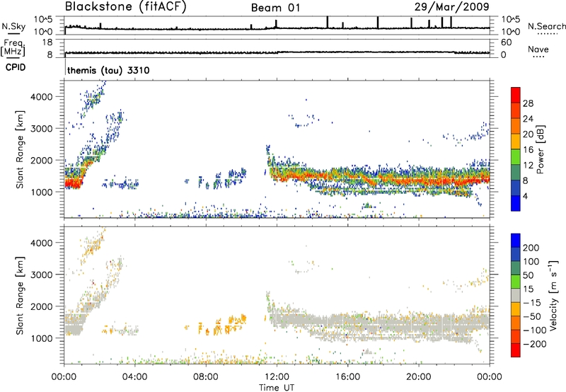This screenshot has height=392, width=566.
Task: Click "2000" tick on power panel's range axis
Action: (42, 160)
